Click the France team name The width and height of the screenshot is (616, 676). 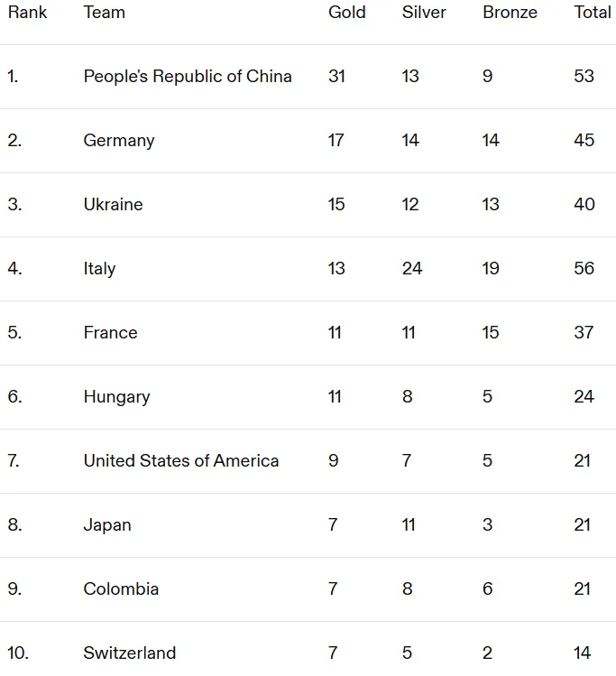tap(110, 333)
